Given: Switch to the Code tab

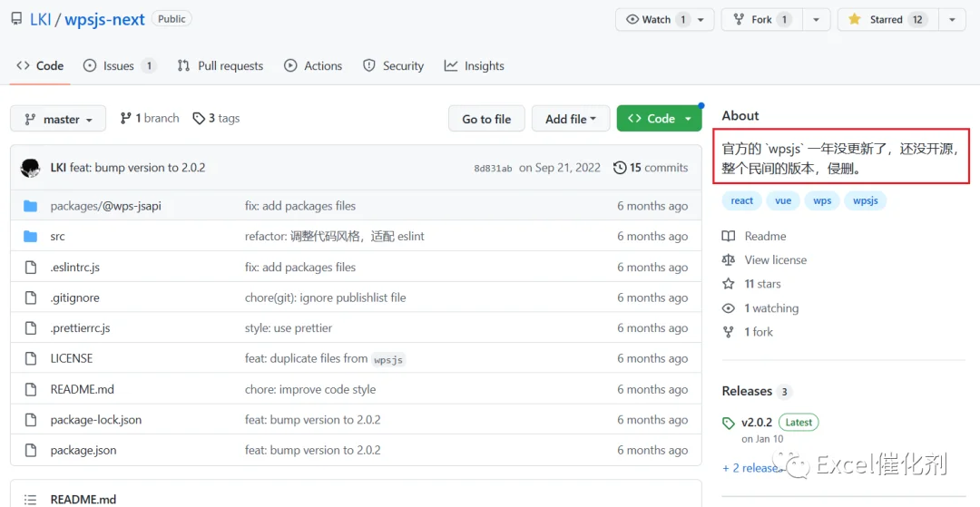Looking at the screenshot, I should coord(40,65).
